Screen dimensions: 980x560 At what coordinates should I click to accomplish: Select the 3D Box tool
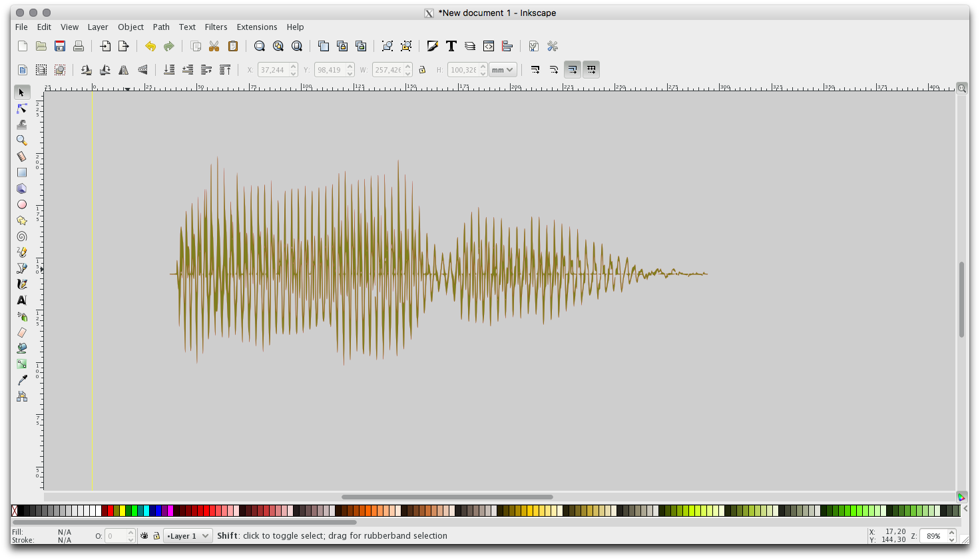(21, 188)
